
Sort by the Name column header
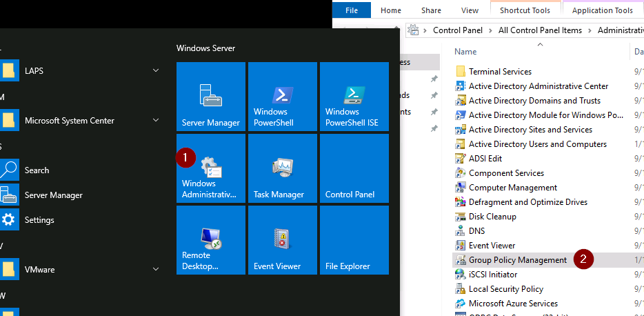click(x=465, y=51)
